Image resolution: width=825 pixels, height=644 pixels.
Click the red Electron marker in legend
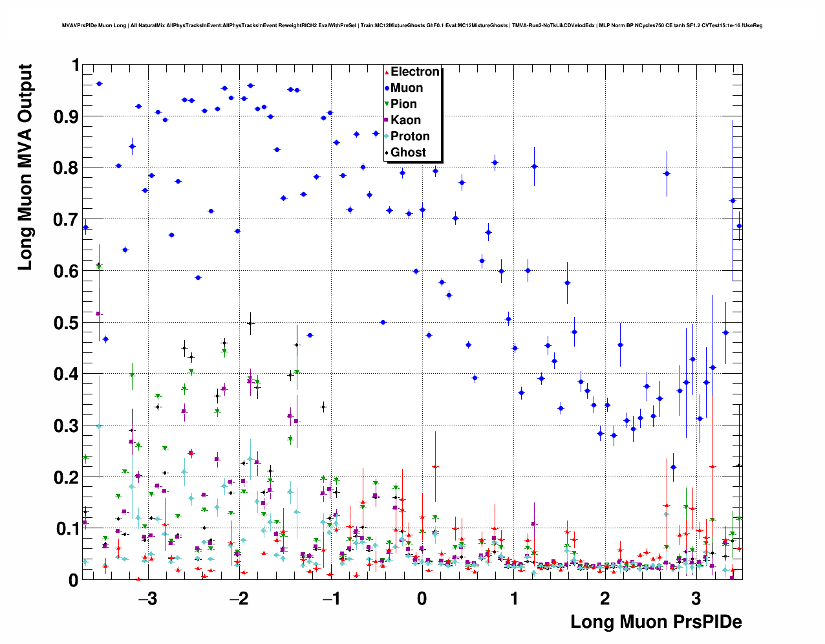pos(387,72)
